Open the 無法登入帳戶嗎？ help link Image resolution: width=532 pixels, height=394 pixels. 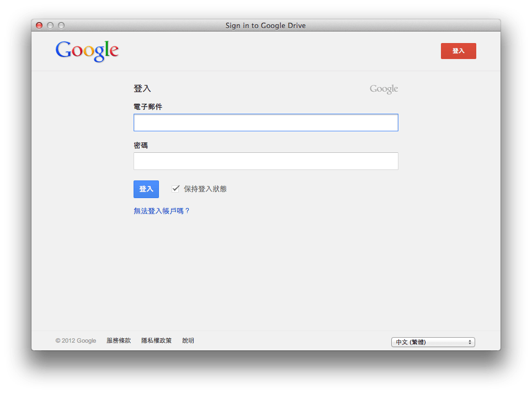[162, 211]
